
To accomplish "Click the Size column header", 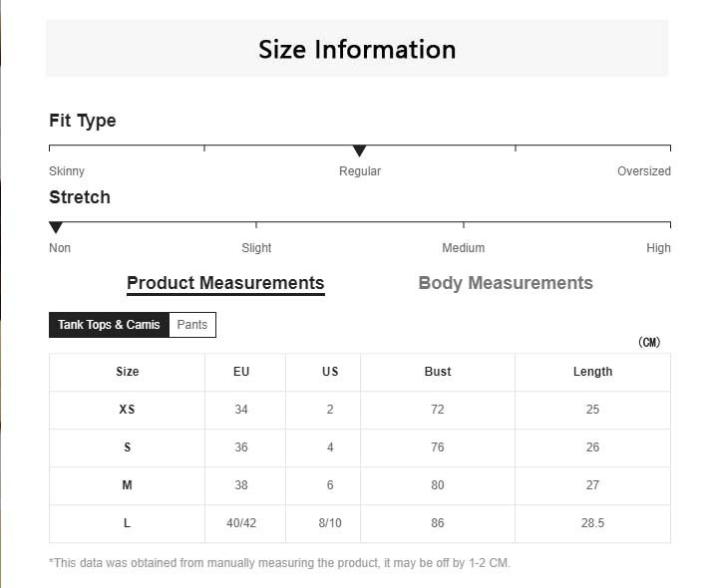I will pos(128,372).
